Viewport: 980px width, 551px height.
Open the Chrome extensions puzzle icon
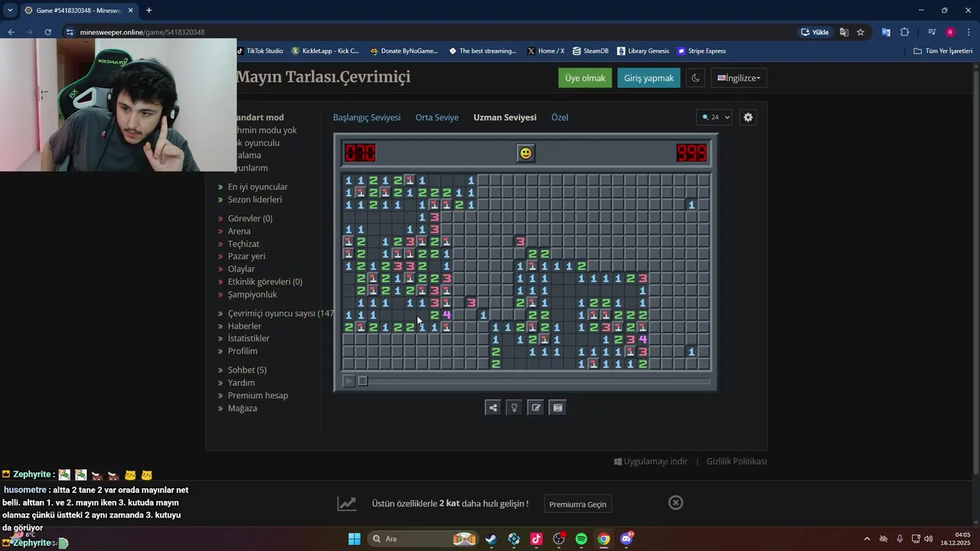click(904, 32)
